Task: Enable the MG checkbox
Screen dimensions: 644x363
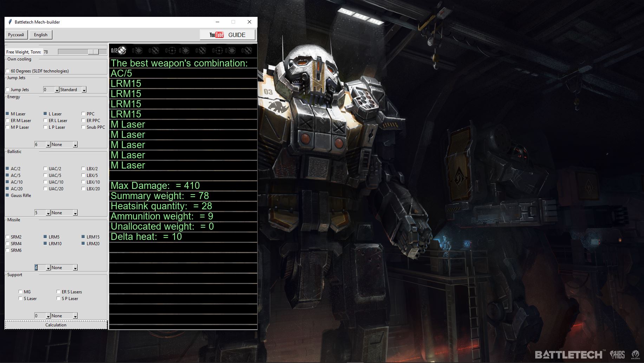Action: (x=20, y=292)
